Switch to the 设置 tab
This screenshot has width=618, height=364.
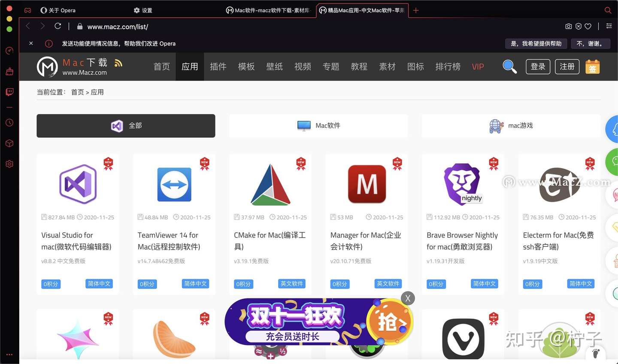[x=143, y=10]
